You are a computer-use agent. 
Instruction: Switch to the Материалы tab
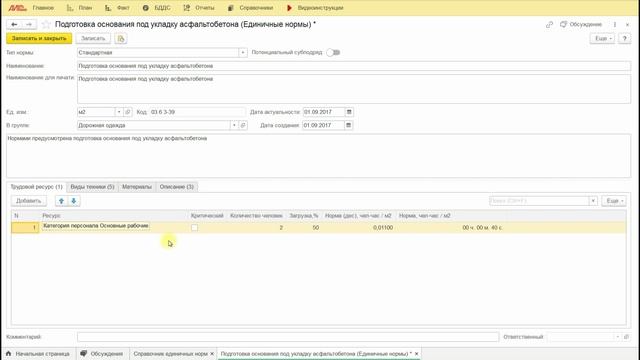[x=137, y=187]
